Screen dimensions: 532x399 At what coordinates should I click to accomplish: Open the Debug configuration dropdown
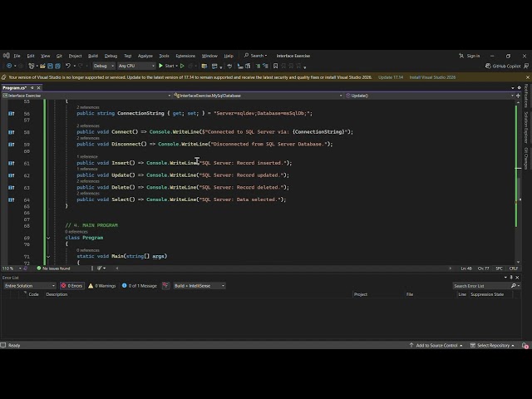(x=103, y=66)
